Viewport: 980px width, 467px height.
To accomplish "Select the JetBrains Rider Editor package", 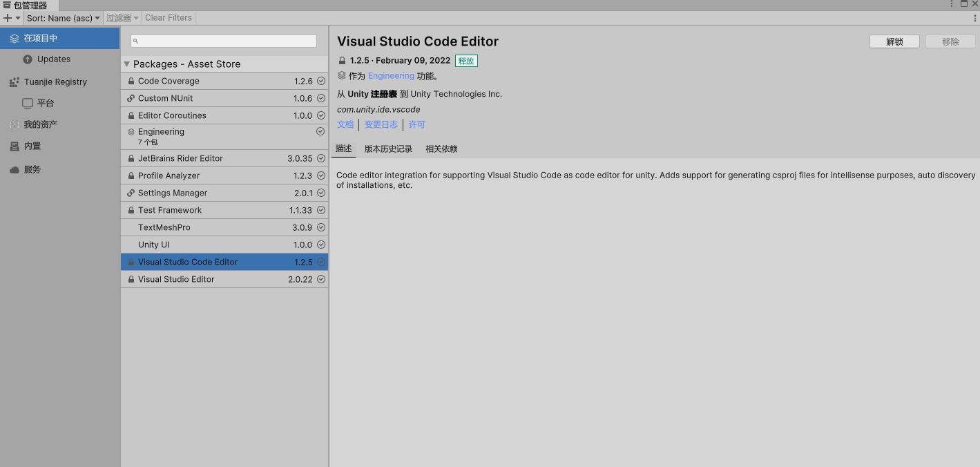I will click(x=224, y=158).
